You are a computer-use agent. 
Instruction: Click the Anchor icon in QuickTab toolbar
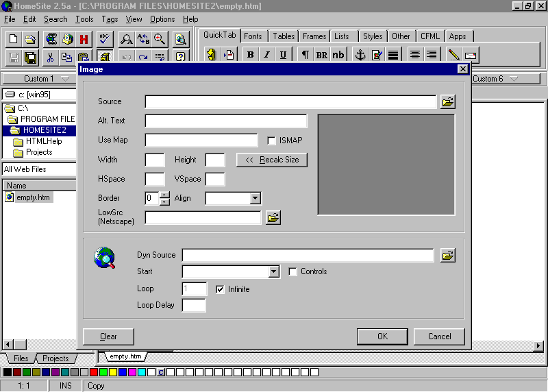click(360, 55)
